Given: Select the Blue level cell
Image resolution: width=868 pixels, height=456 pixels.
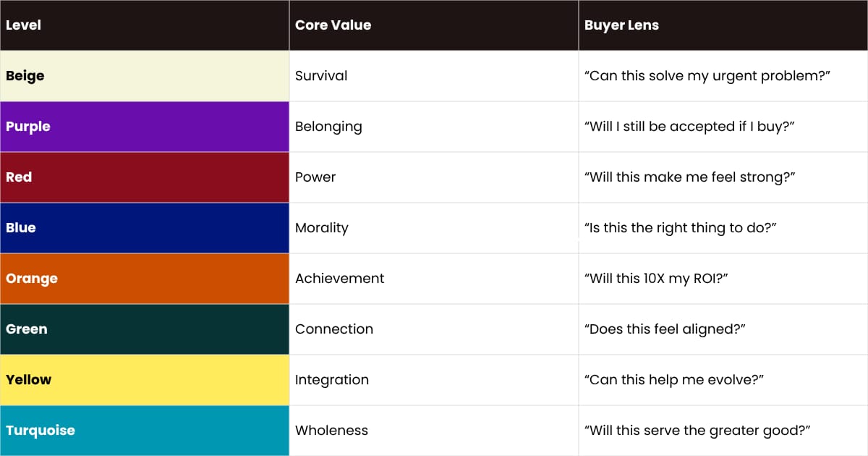Looking at the screenshot, I should click(145, 228).
